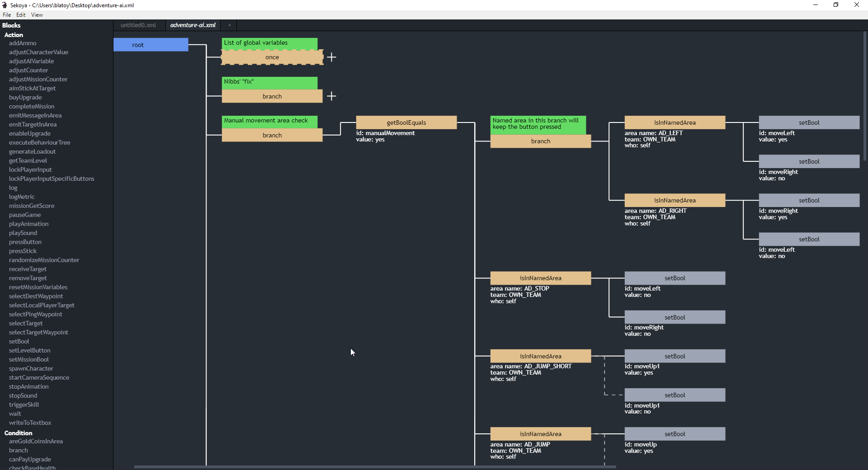Select the branch block under Condition
Screen dimensions: 868x470
coord(18,450)
